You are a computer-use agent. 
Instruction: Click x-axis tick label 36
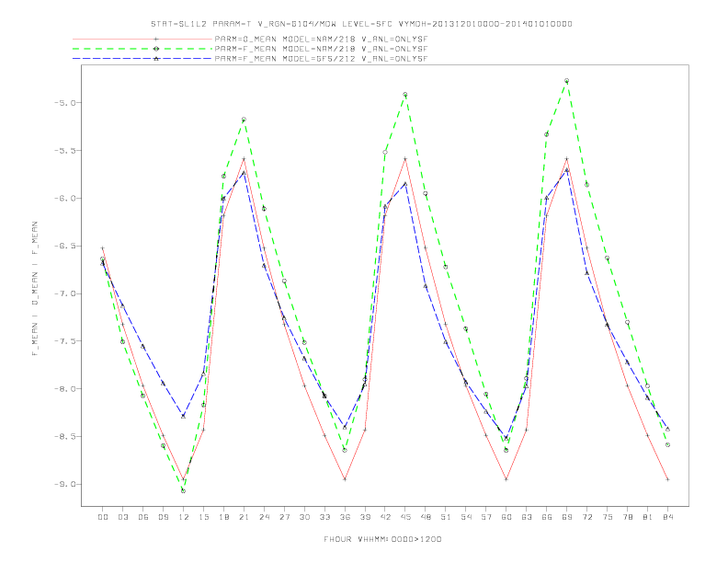point(345,517)
